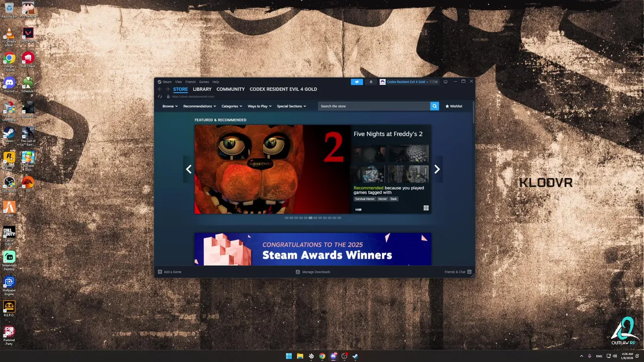
Task: Select the R.E.P.O. desktop icon
Action: (9, 308)
